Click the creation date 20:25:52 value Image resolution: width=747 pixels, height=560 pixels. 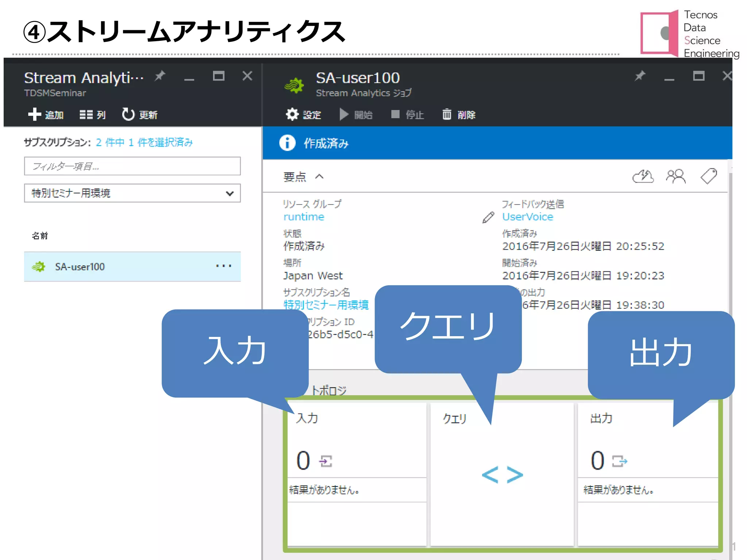tap(583, 246)
